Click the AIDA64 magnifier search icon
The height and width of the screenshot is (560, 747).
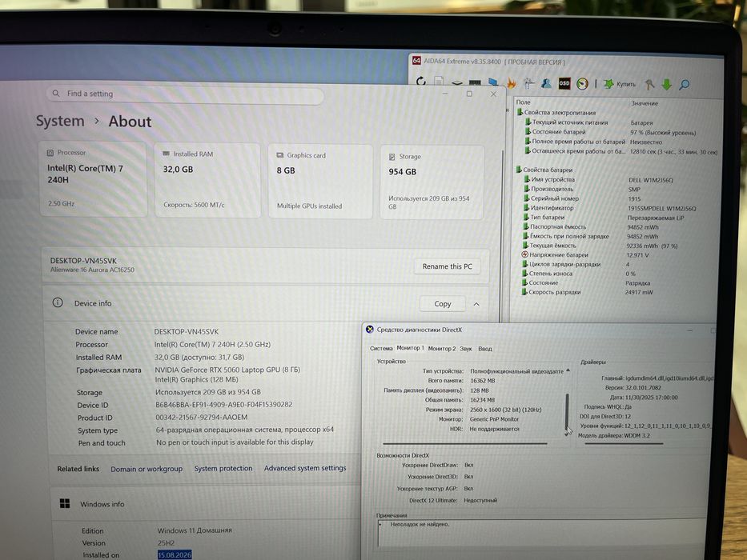(684, 86)
